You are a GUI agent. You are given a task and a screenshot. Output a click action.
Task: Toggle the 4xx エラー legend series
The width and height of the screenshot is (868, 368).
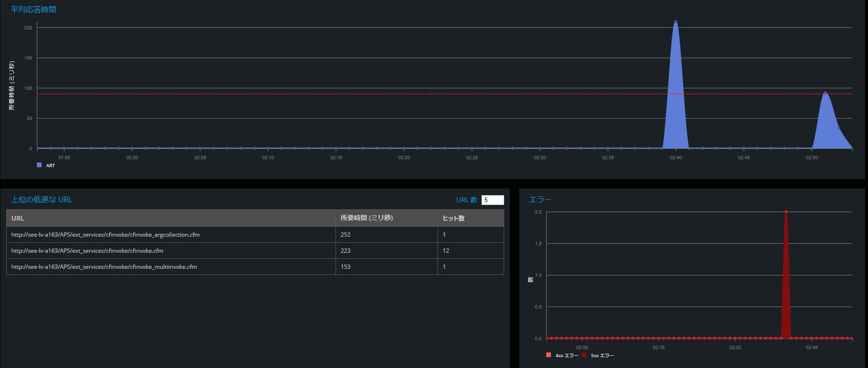[x=562, y=355]
